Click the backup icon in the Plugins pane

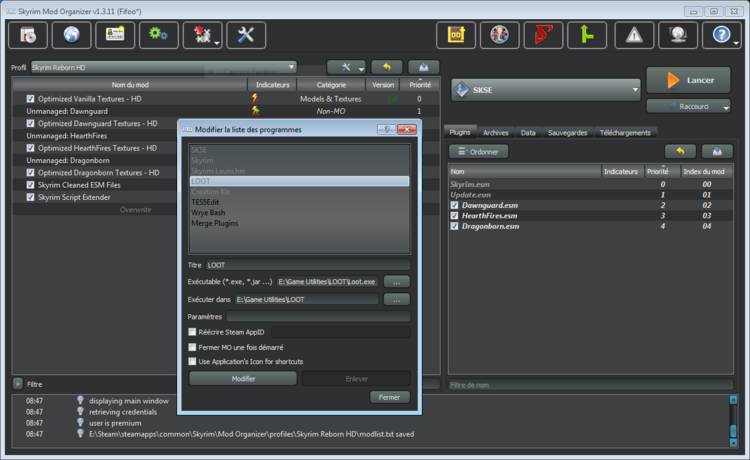717,152
